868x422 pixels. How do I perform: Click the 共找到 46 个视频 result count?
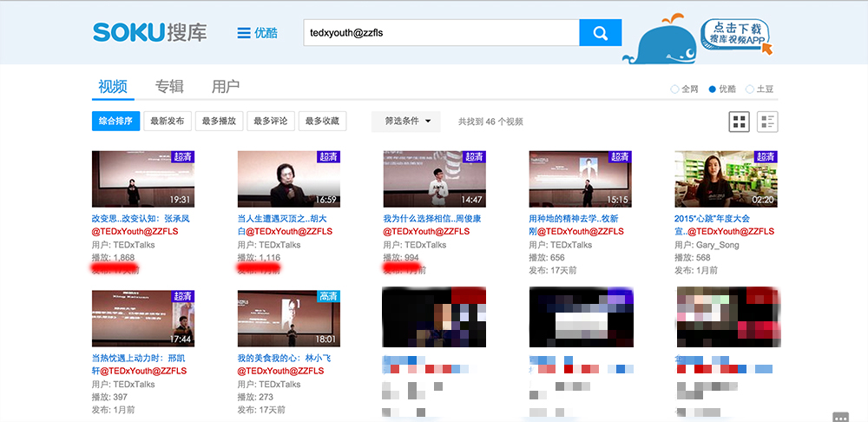pyautogui.click(x=490, y=122)
